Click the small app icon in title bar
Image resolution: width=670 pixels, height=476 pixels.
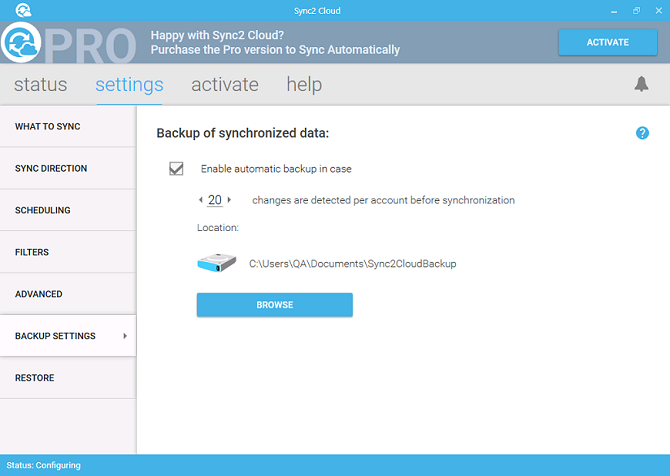23,10
